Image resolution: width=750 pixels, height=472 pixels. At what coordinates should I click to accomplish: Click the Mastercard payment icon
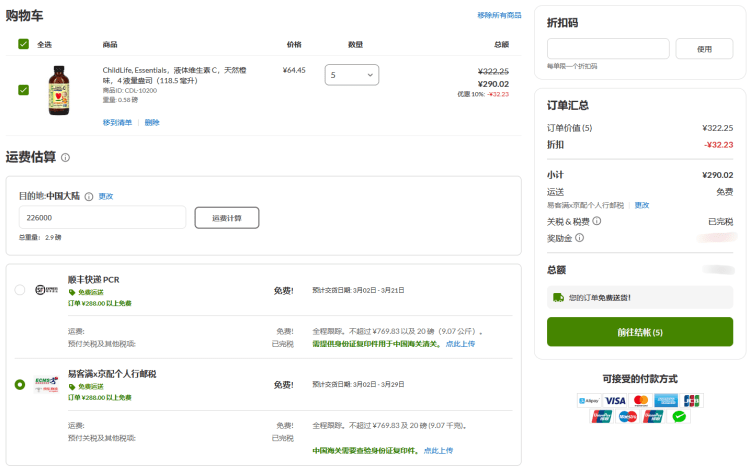[640, 401]
